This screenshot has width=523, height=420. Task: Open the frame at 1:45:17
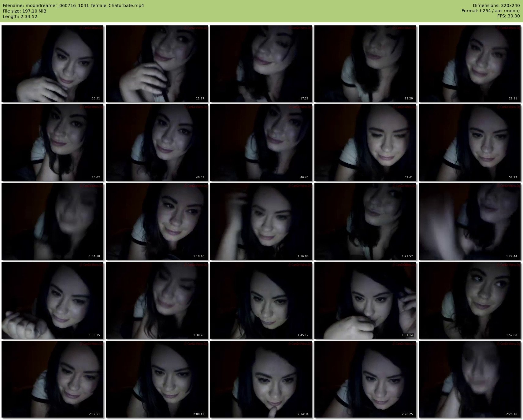261,300
